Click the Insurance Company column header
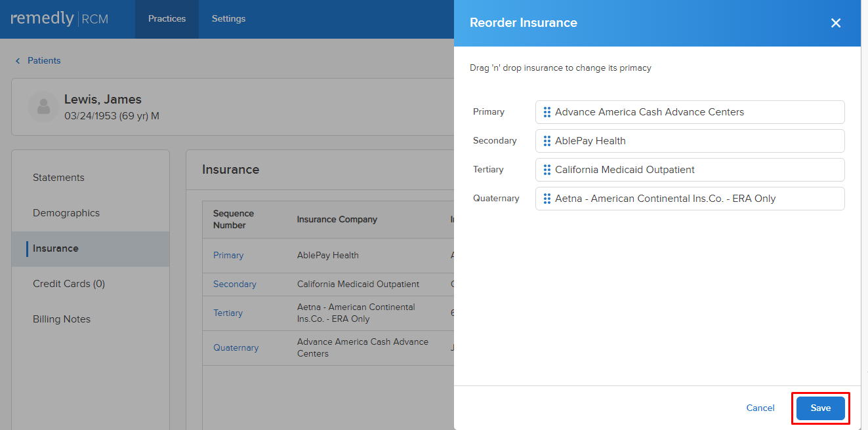The height and width of the screenshot is (430, 868). (337, 220)
